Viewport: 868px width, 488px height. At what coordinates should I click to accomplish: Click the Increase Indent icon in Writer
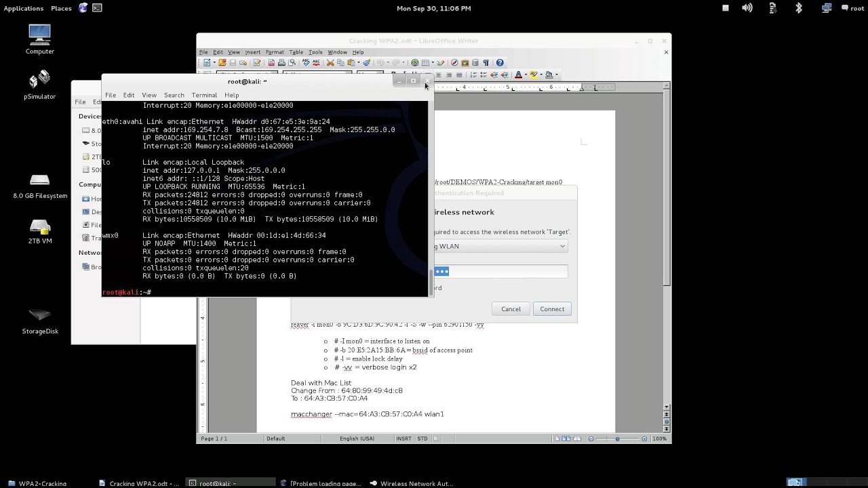505,75
